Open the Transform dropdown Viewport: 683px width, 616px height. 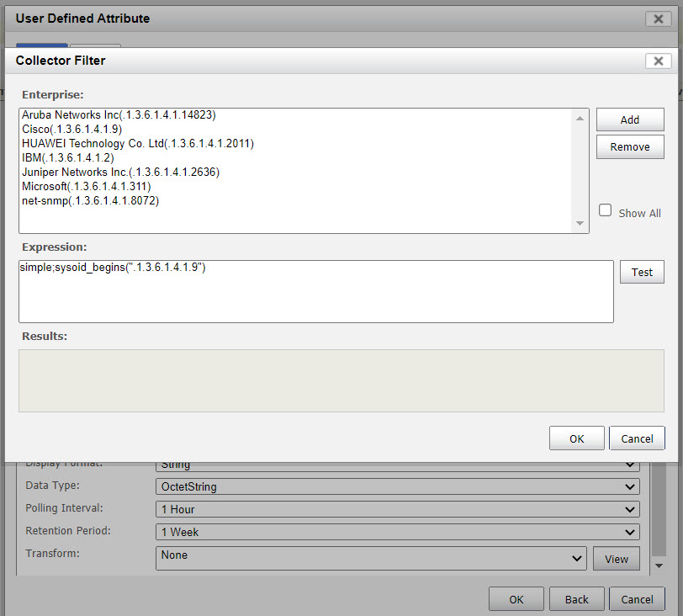371,558
